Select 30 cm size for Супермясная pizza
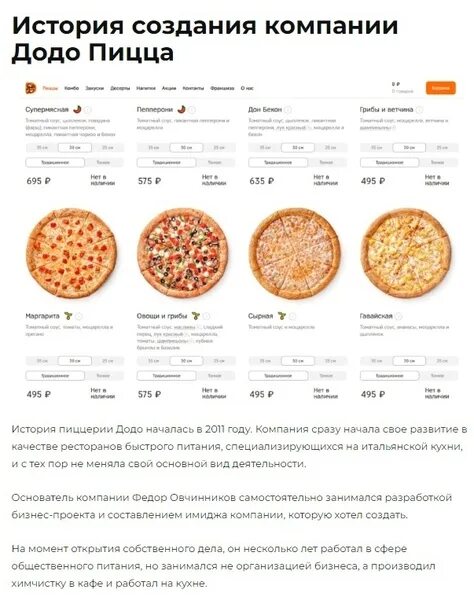This screenshot has height=604, width=474. pyautogui.click(x=75, y=148)
